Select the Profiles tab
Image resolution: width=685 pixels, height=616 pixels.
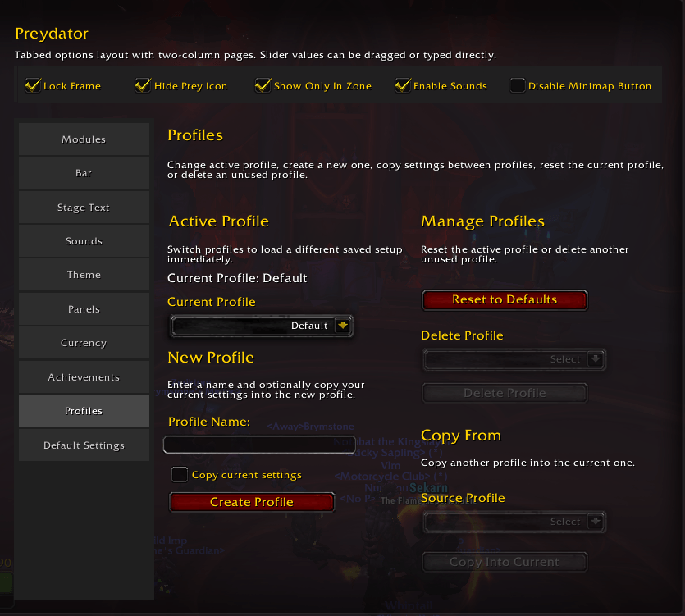pyautogui.click(x=84, y=411)
